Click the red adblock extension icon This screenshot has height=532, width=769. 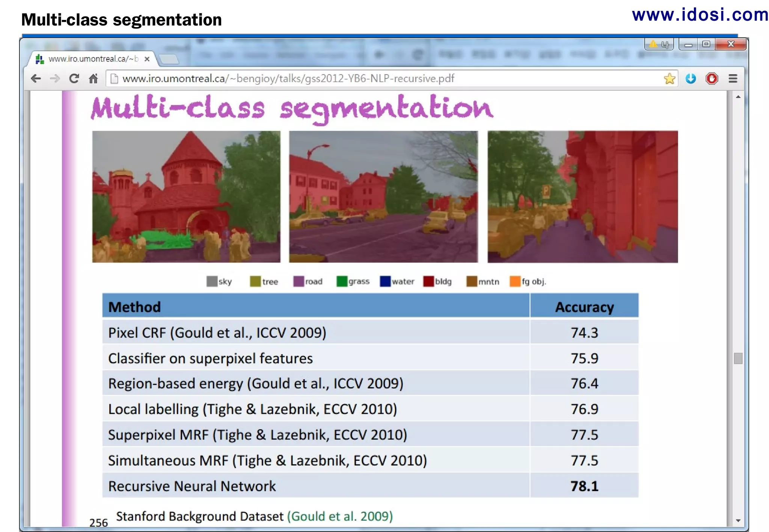[712, 78]
